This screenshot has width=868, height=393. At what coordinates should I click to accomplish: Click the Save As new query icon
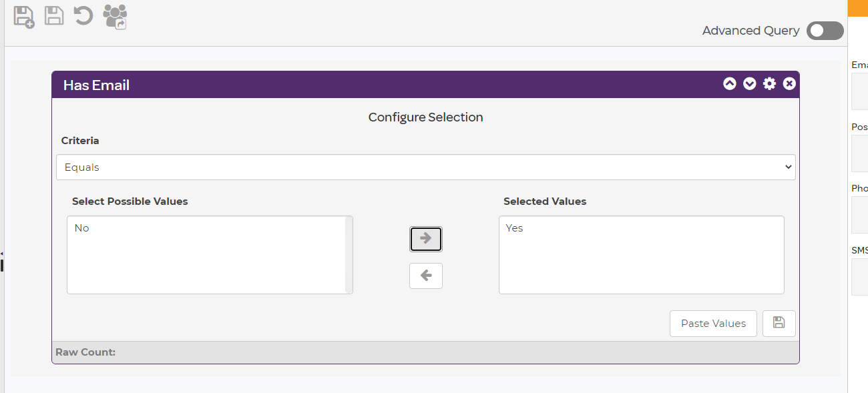click(23, 16)
